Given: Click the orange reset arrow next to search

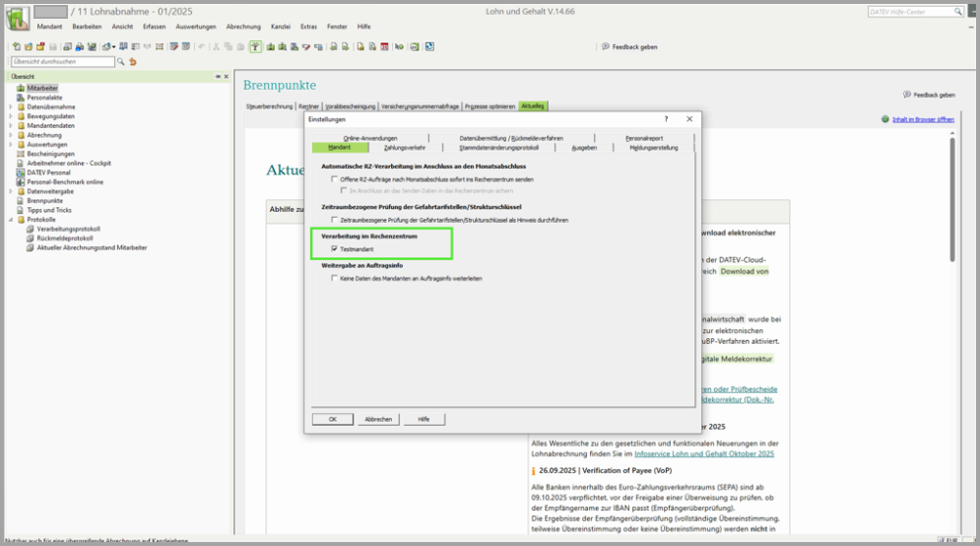Looking at the screenshot, I should (133, 62).
